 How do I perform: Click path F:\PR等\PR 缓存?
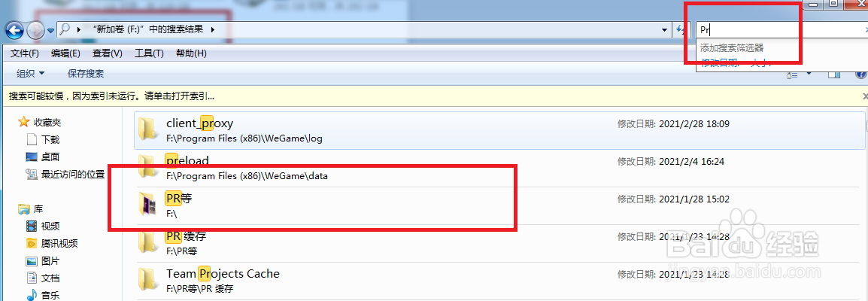point(199,289)
